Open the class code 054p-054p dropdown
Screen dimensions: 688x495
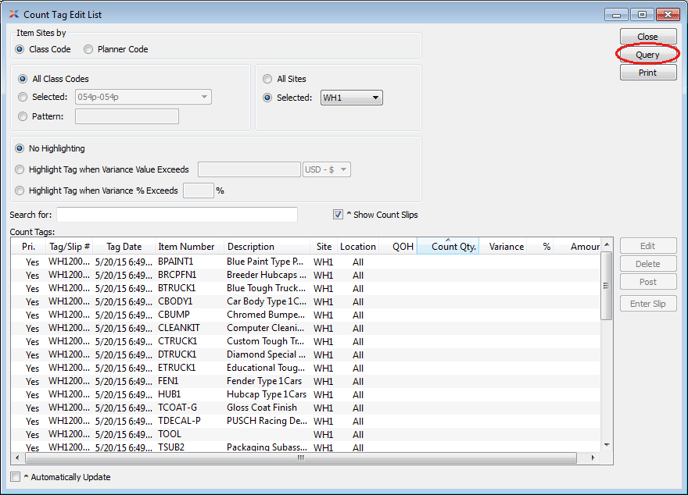(142, 97)
